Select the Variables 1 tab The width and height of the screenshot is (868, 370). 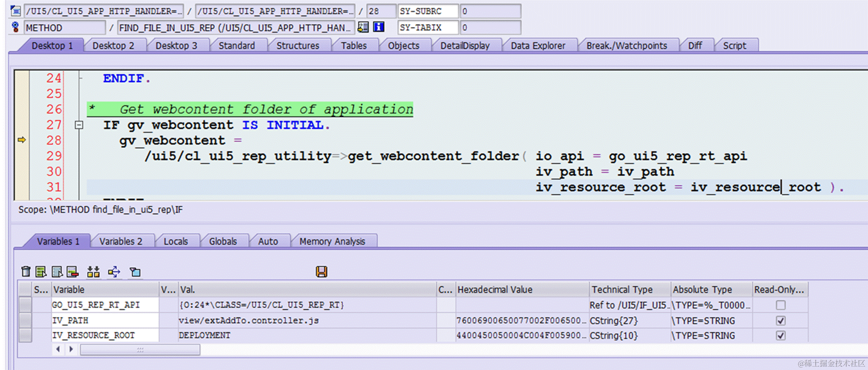(58, 241)
